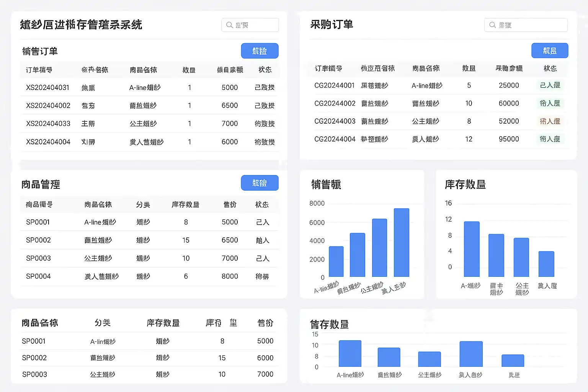Click the orange status badge of CG20244003
The height and width of the screenshot is (392, 588).
[550, 121]
